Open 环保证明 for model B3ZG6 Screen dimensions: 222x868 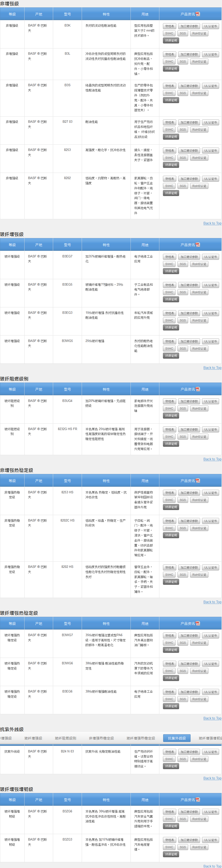(x=171, y=826)
